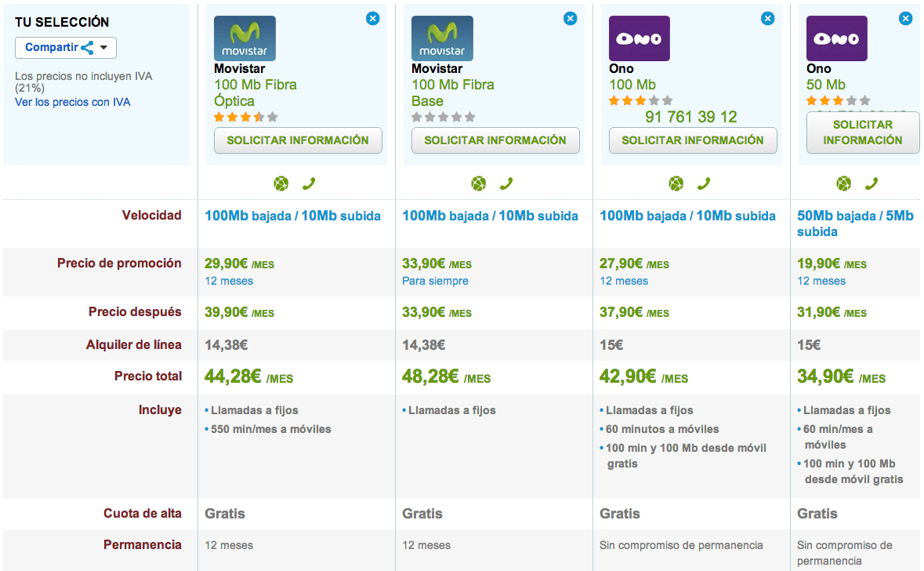
Task: Remove the Ono 50 Mb plan
Action: pos(906,18)
